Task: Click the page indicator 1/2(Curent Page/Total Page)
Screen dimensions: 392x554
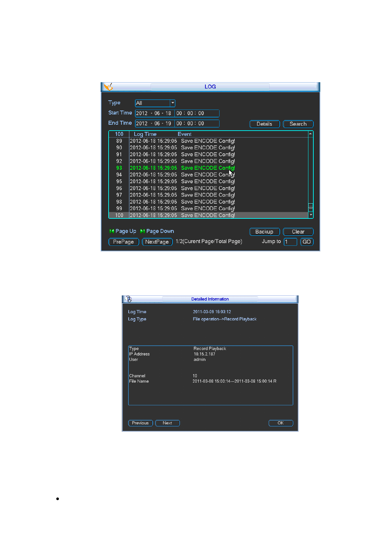Action: [x=209, y=241]
